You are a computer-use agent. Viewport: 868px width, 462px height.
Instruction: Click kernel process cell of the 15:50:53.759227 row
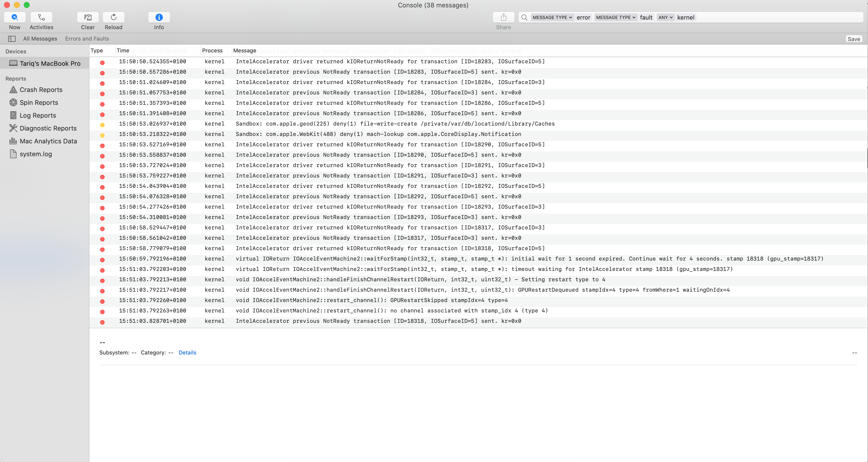(214, 176)
